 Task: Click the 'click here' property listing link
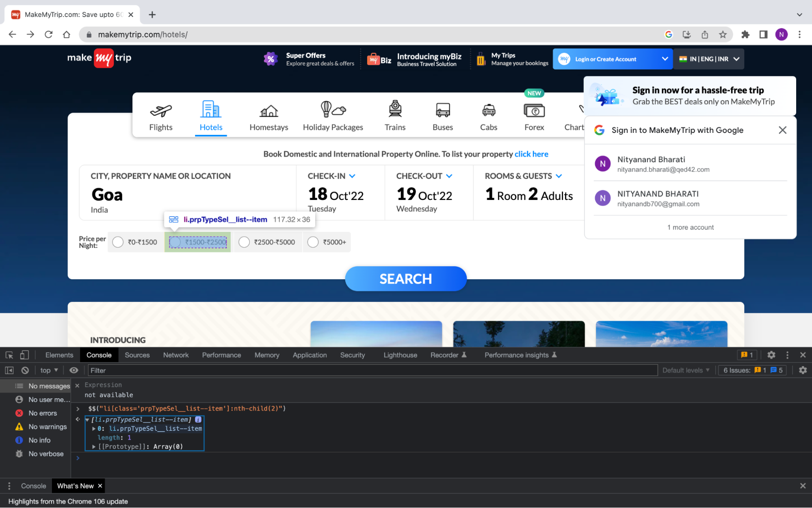[531, 154]
